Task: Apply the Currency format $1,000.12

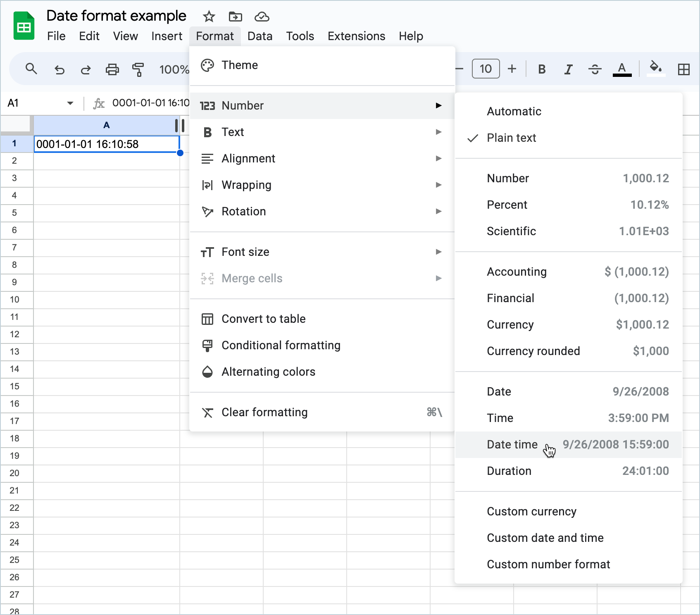Action: point(569,325)
